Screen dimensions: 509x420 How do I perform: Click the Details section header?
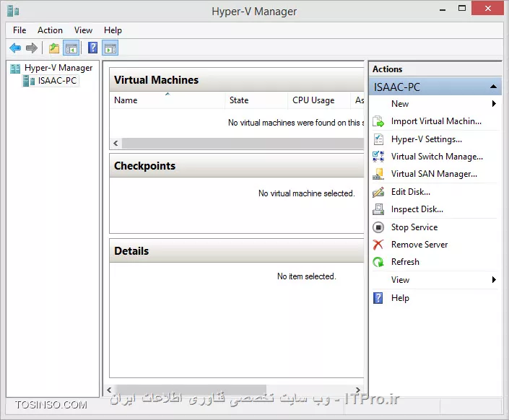pyautogui.click(x=237, y=251)
